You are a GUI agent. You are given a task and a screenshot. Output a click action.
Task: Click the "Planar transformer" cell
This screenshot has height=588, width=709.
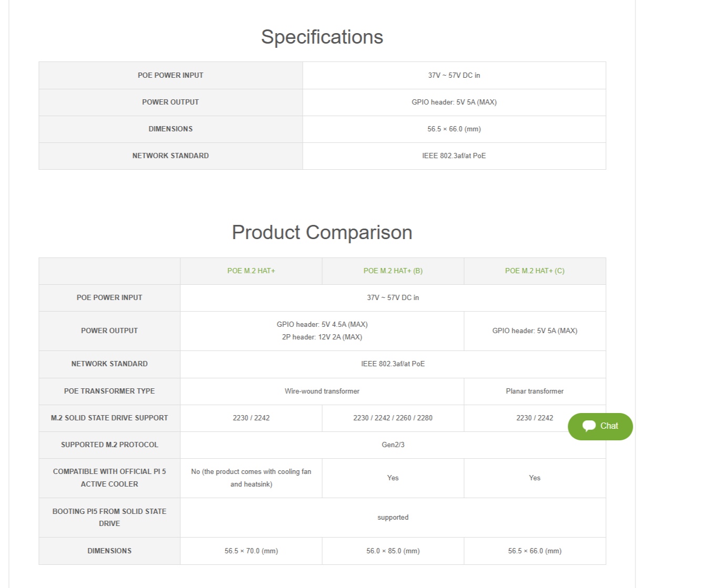535,391
